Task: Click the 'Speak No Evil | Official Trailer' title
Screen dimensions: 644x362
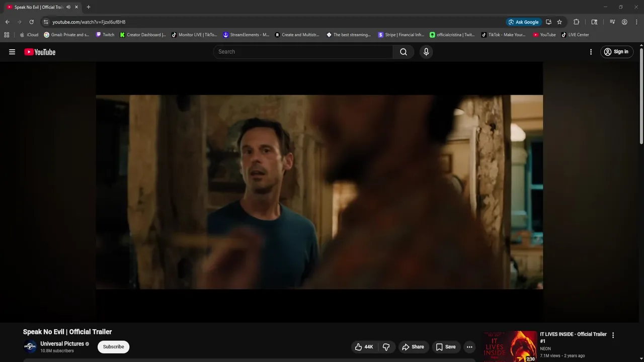Action: (67, 332)
